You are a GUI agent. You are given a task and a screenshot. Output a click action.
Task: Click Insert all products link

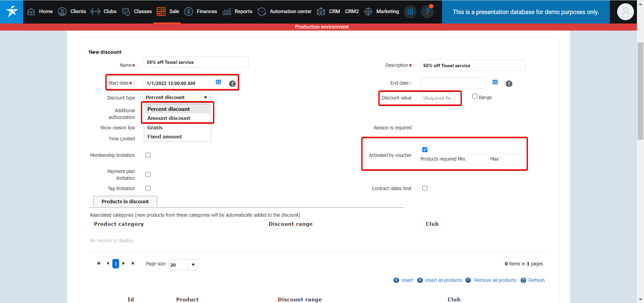(443, 280)
